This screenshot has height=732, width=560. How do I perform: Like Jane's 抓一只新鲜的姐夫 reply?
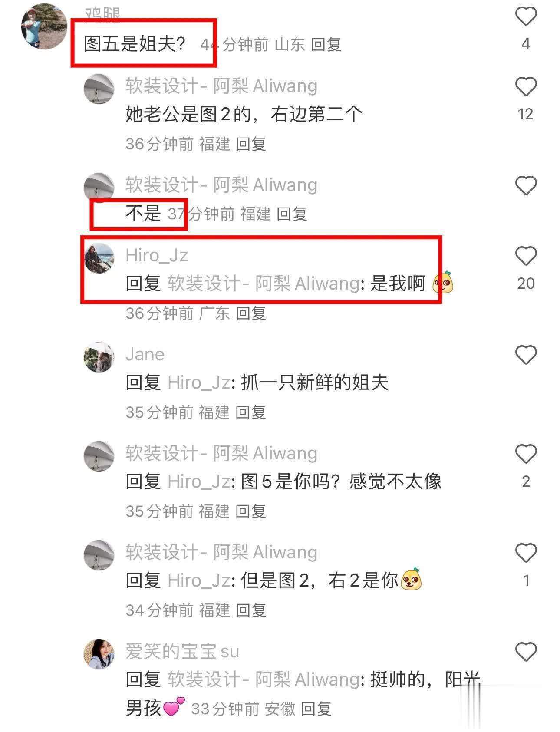(526, 355)
